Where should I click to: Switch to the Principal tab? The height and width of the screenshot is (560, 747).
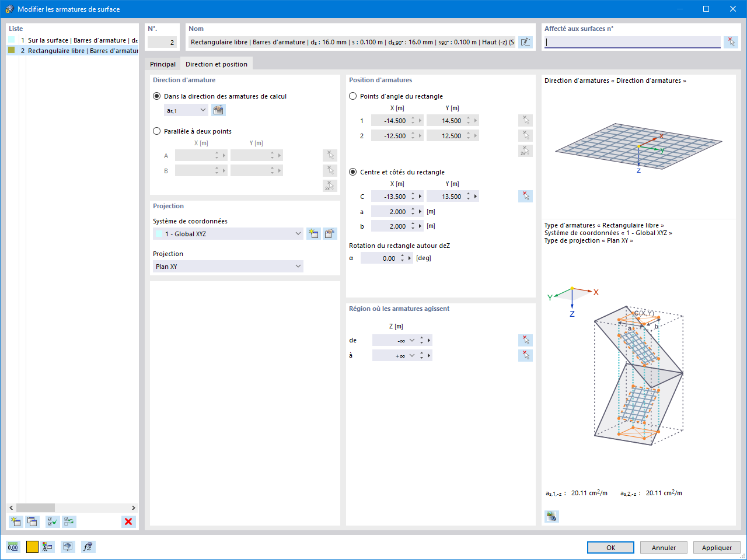click(163, 64)
